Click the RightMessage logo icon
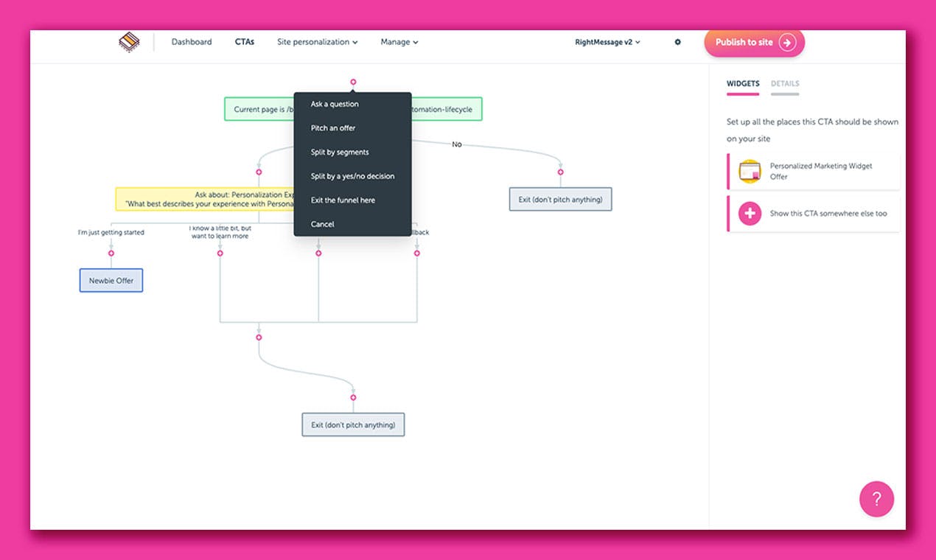Image resolution: width=936 pixels, height=560 pixels. pos(129,42)
